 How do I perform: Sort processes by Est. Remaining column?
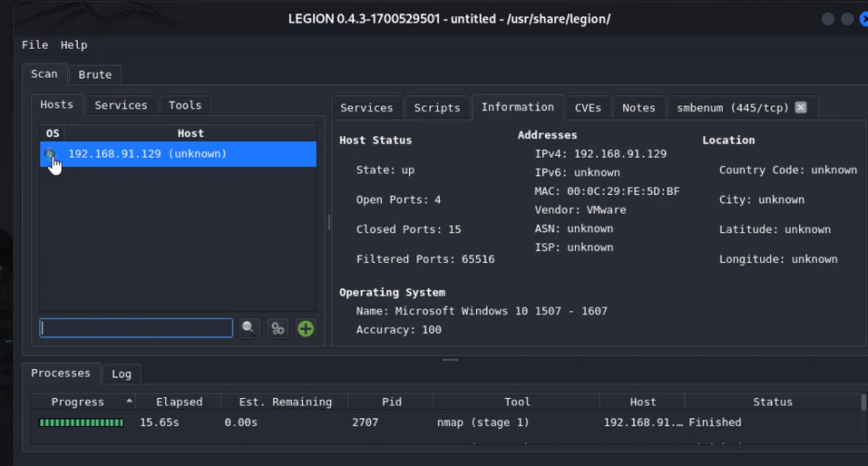(285, 402)
